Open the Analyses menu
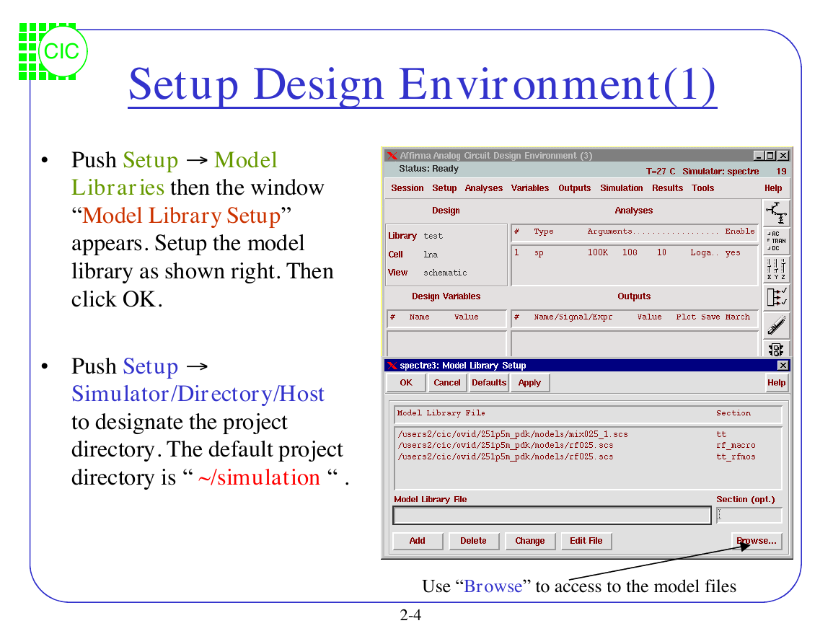 coord(484,188)
